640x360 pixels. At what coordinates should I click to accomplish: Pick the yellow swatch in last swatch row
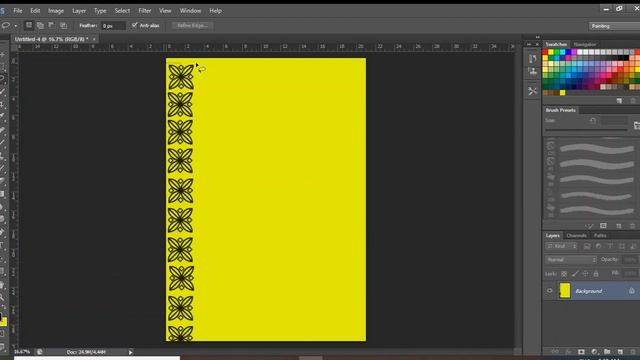pos(562,93)
